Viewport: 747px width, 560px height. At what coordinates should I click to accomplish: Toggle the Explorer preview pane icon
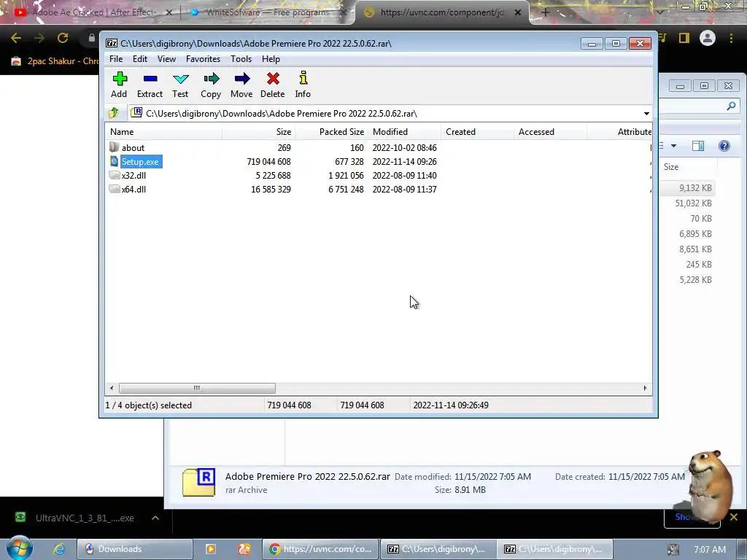(x=698, y=146)
